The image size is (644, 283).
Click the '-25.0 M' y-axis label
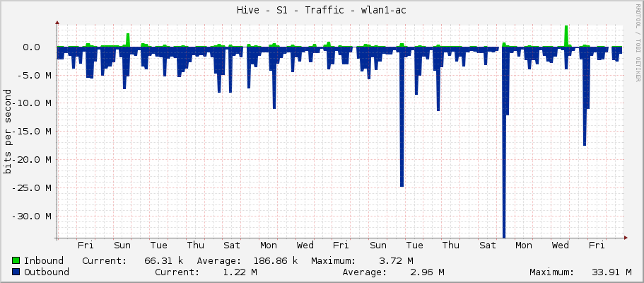pyautogui.click(x=31, y=188)
